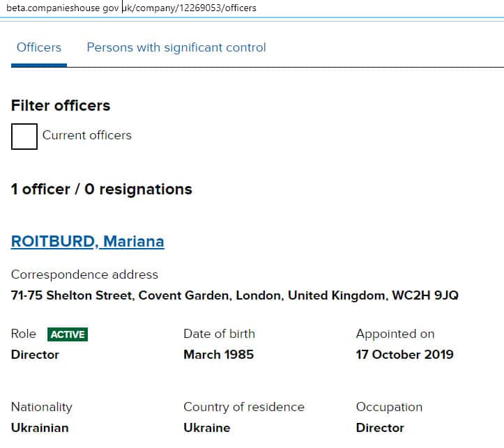Click the Current officers checkbox label
The image size is (504, 448).
point(86,135)
